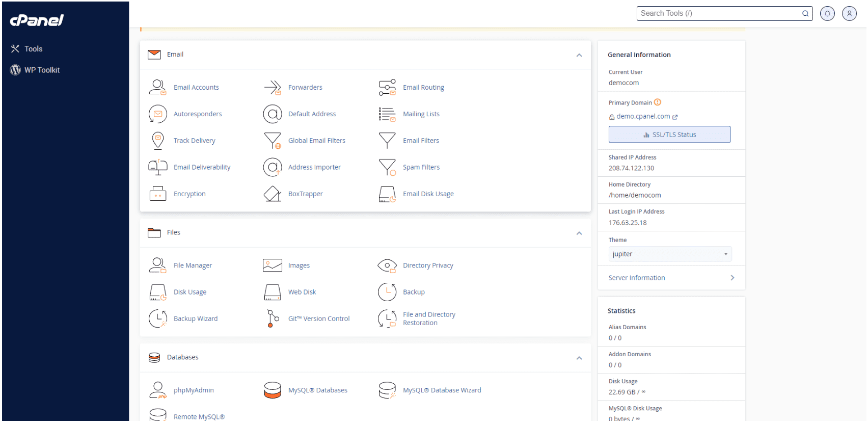The height and width of the screenshot is (424, 868).
Task: Click the notifications bell icon
Action: (827, 13)
